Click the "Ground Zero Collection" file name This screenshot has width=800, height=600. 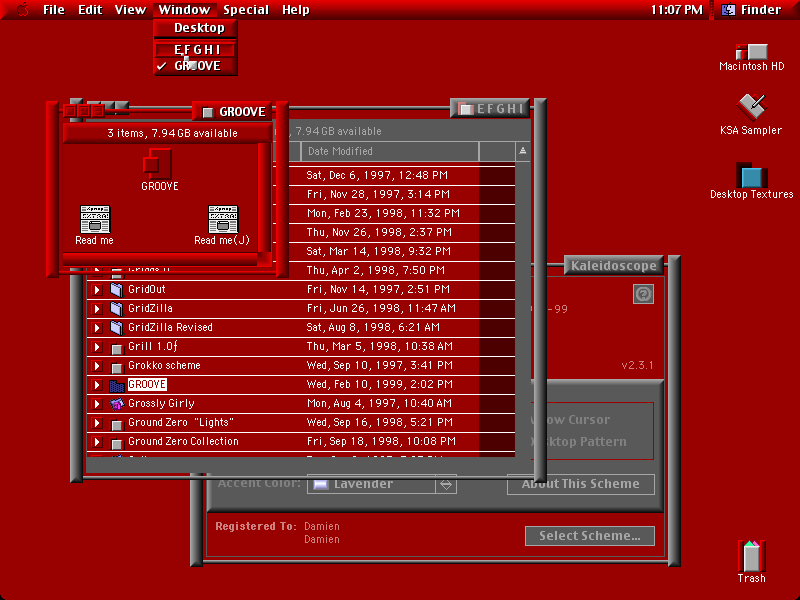pyautogui.click(x=183, y=441)
